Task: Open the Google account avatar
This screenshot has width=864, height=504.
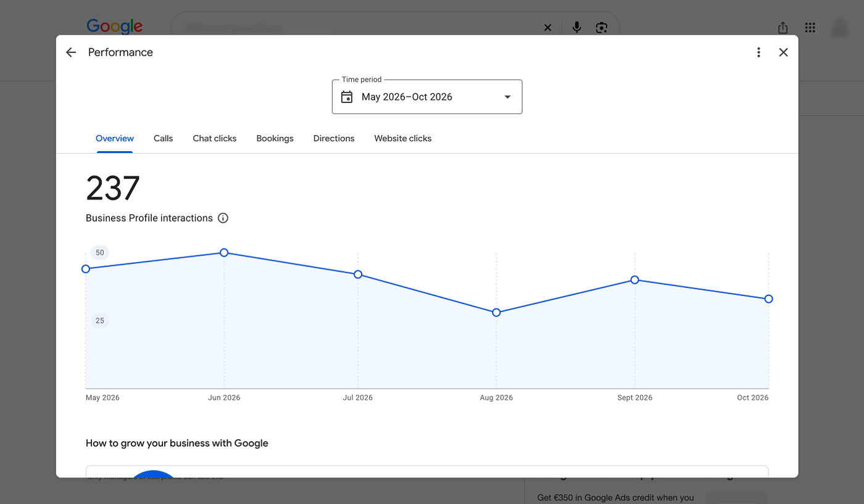Action: tap(840, 28)
